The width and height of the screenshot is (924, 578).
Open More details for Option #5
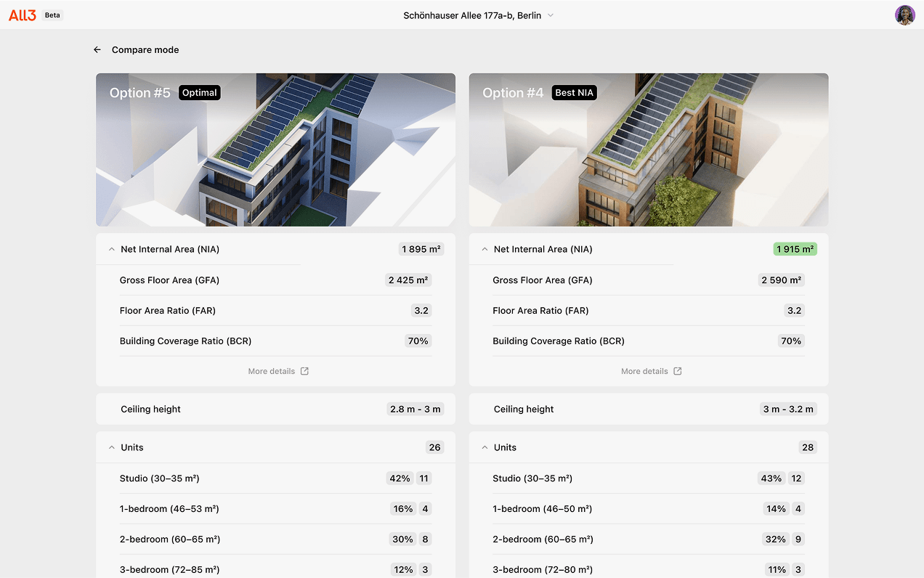[272, 371]
